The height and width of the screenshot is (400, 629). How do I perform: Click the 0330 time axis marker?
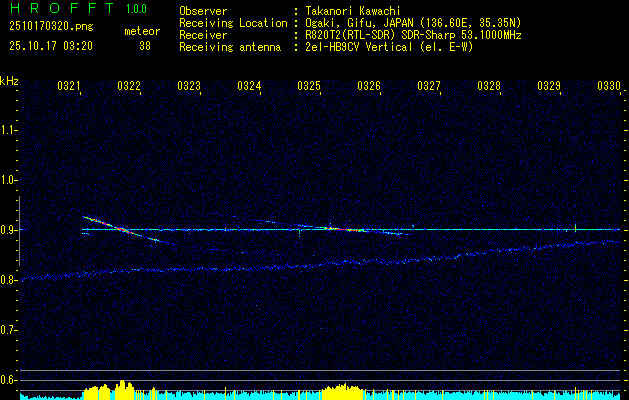click(x=609, y=85)
